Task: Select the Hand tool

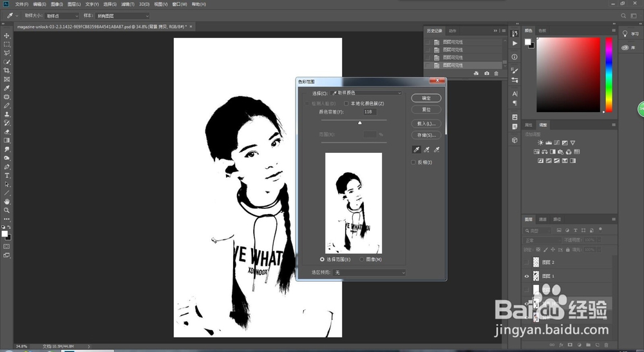Action: tap(6, 202)
